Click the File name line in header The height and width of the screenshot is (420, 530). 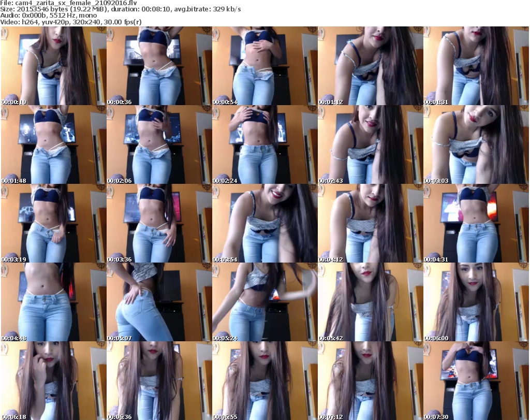(x=69, y=3)
